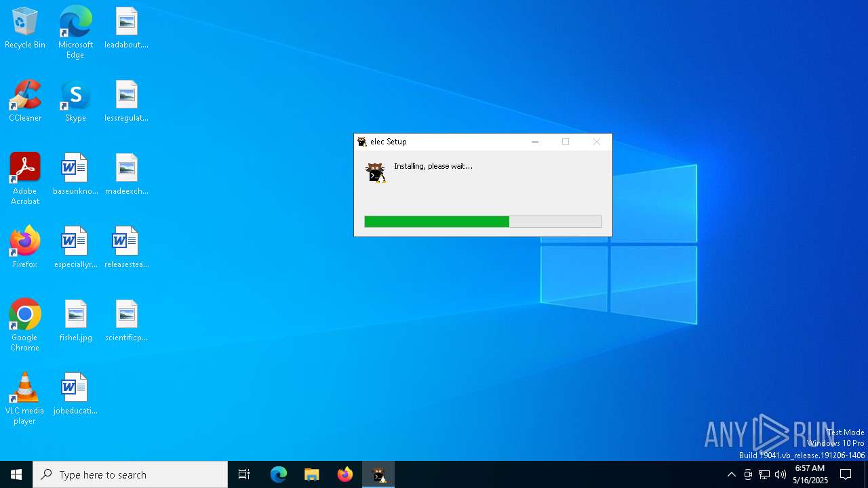The height and width of the screenshot is (488, 868).
Task: Select the Microsoft Edge desktop shortcut
Action: (75, 33)
